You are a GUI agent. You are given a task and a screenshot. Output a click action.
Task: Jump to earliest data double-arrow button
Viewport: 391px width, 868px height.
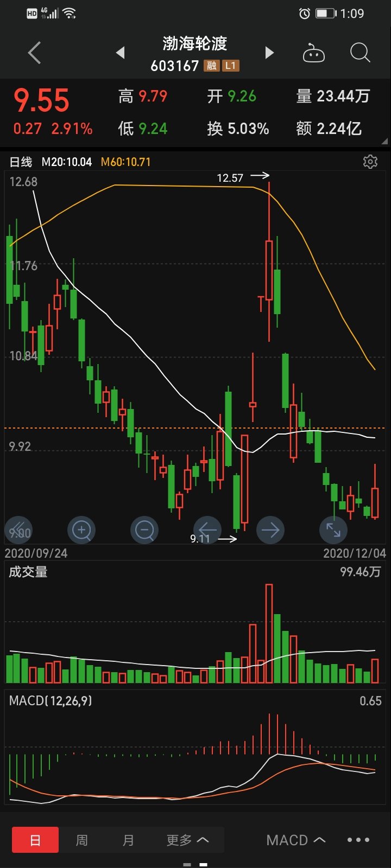(18, 529)
